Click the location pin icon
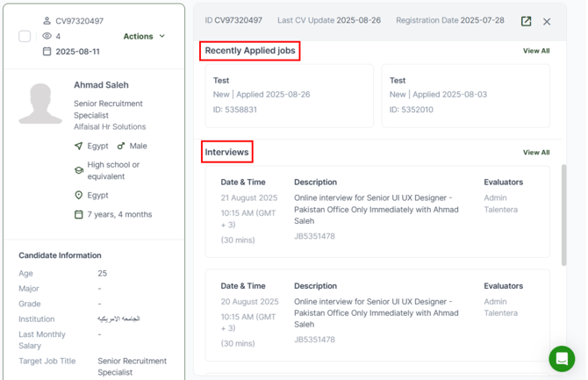 tap(78, 196)
